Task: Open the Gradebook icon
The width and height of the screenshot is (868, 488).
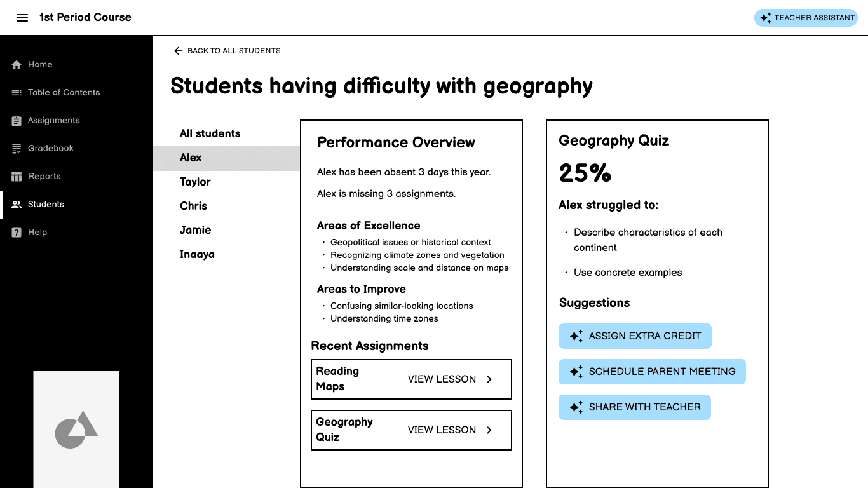Action: pyautogui.click(x=15, y=148)
